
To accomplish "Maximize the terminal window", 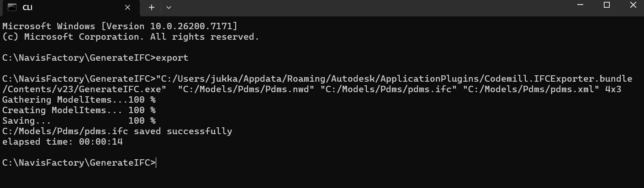I will pos(607,5).
